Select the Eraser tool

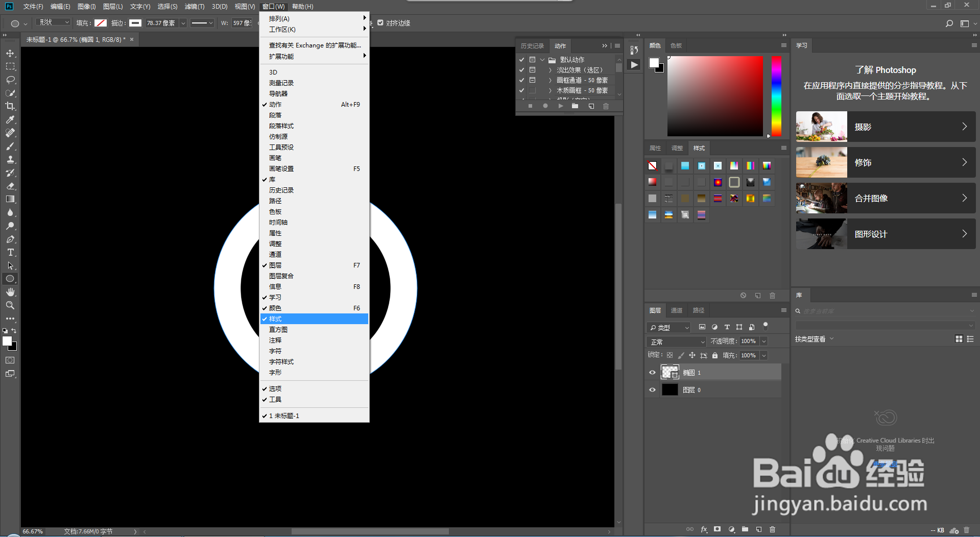pos(10,186)
